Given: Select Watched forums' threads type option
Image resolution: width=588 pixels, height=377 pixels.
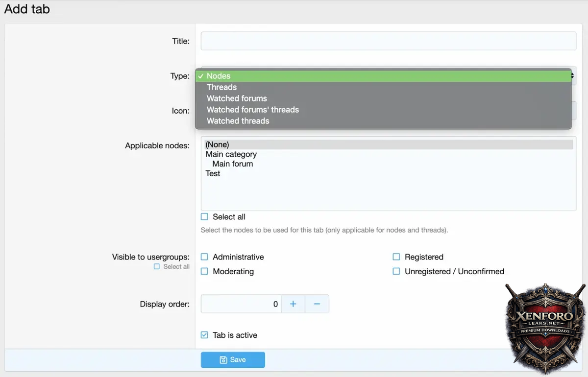Looking at the screenshot, I should pyautogui.click(x=252, y=110).
